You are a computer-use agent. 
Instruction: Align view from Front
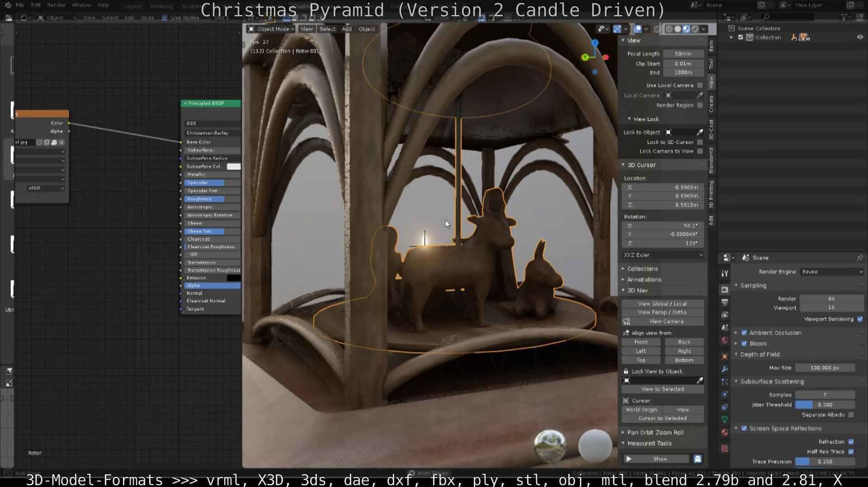tap(641, 342)
